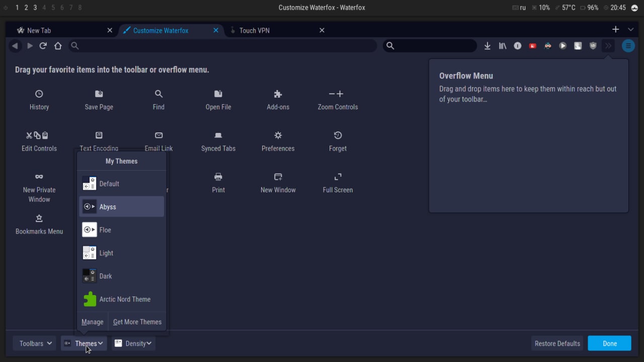Click the New Private Window mask icon
This screenshot has width=644, height=362.
pos(39,177)
